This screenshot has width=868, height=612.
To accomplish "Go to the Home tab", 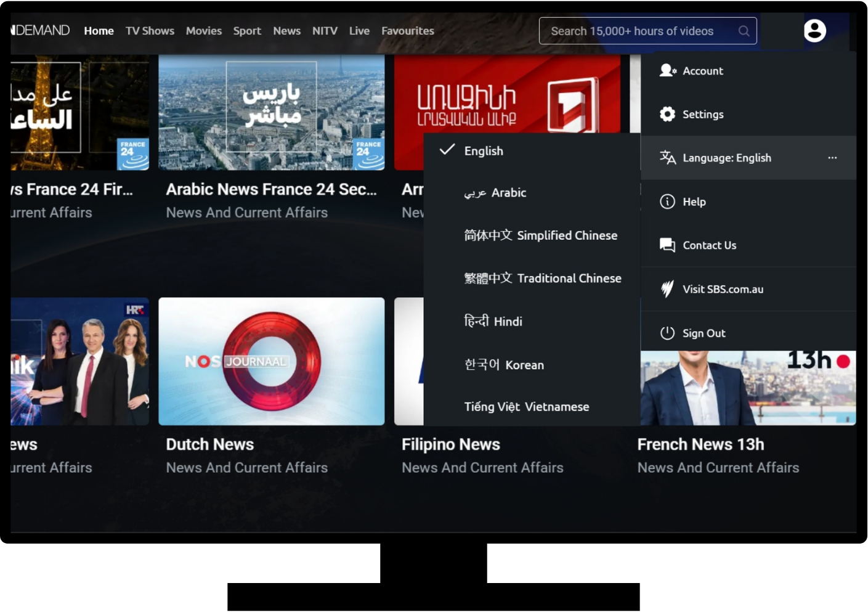I will (x=99, y=31).
